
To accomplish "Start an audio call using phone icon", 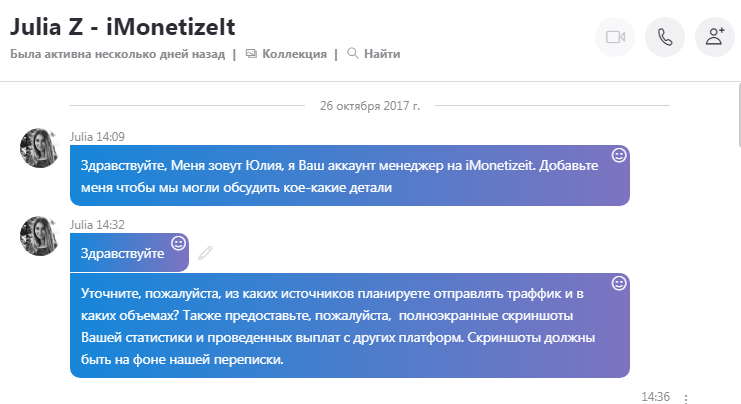I will click(665, 37).
